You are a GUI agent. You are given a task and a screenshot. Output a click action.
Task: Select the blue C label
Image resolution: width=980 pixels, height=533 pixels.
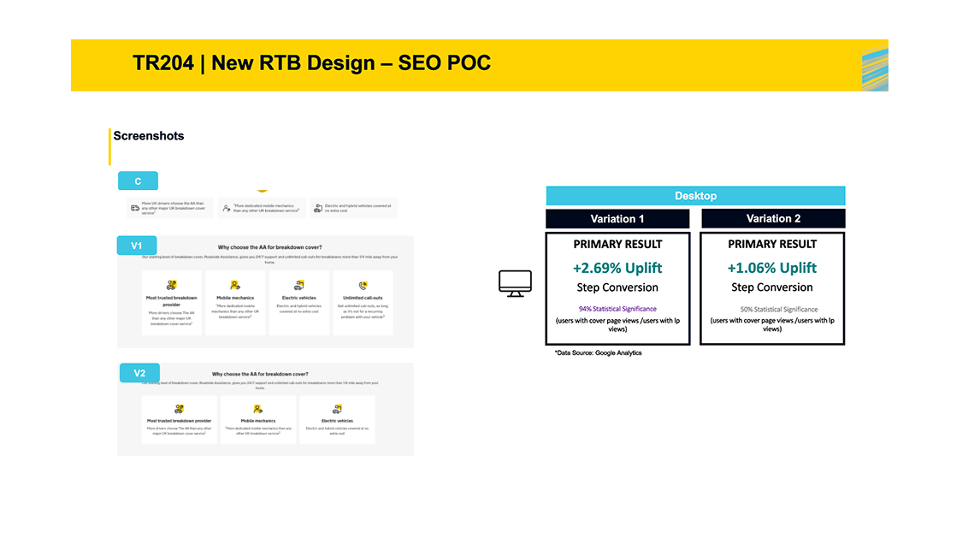click(138, 181)
